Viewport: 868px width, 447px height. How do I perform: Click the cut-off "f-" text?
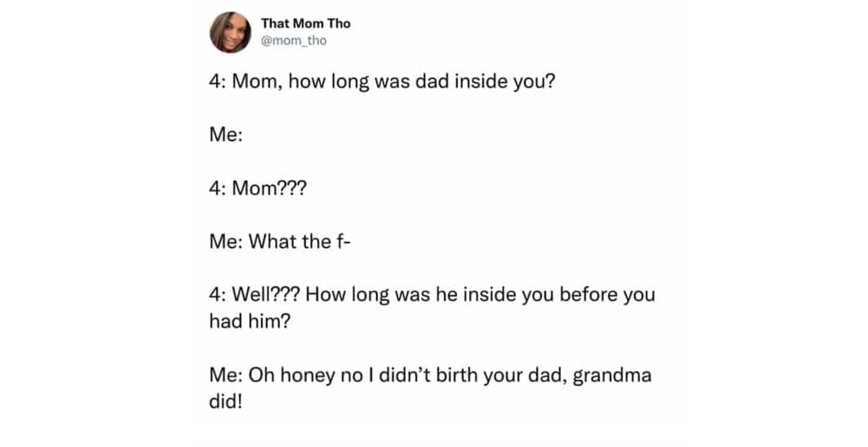[343, 241]
